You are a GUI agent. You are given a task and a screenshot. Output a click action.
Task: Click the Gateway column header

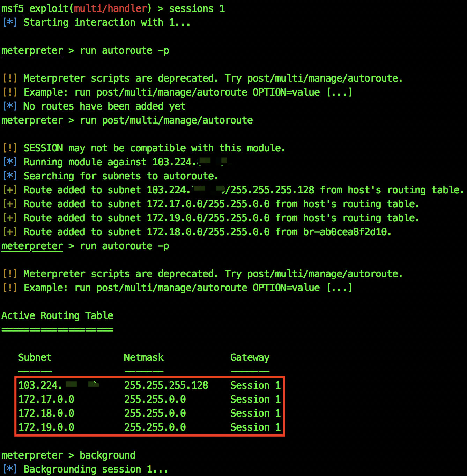(x=250, y=358)
